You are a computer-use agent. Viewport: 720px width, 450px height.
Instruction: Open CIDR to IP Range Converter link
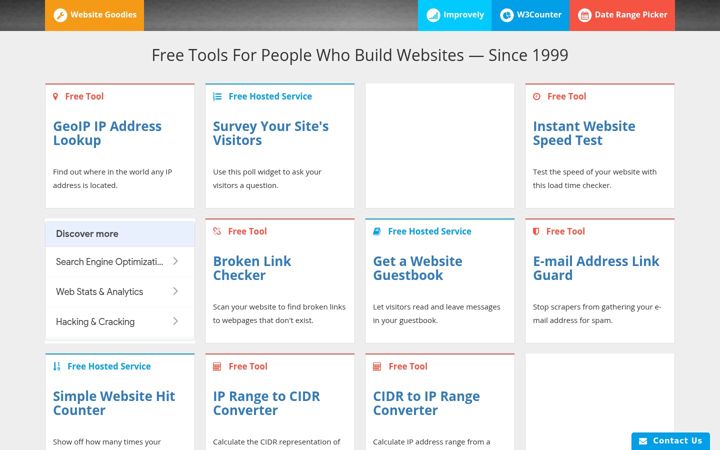click(426, 403)
